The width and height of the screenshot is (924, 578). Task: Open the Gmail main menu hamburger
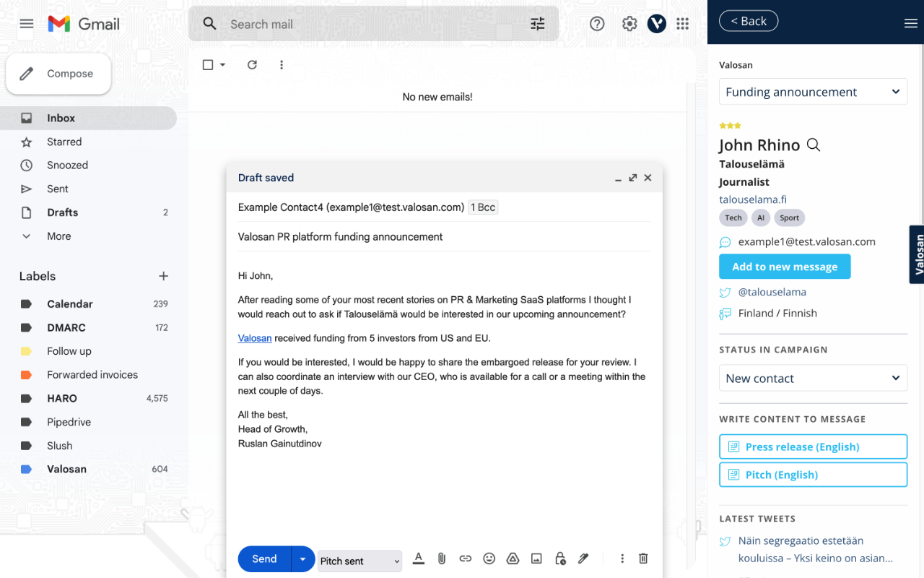pyautogui.click(x=27, y=24)
